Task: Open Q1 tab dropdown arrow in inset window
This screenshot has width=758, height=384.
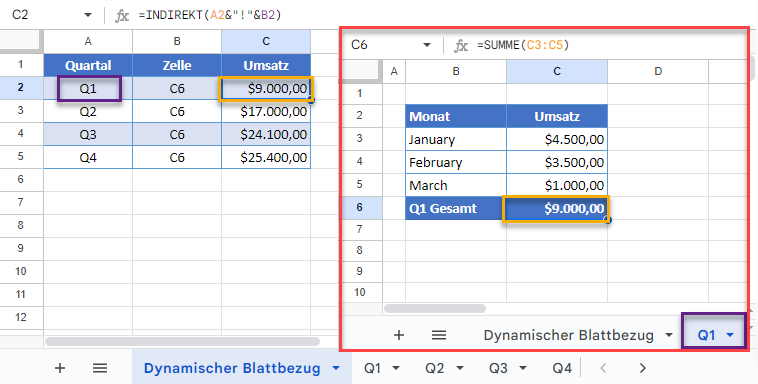Action: click(x=730, y=335)
